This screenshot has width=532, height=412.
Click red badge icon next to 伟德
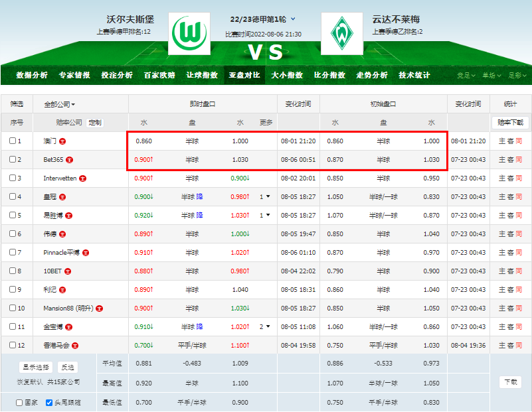tap(62, 234)
